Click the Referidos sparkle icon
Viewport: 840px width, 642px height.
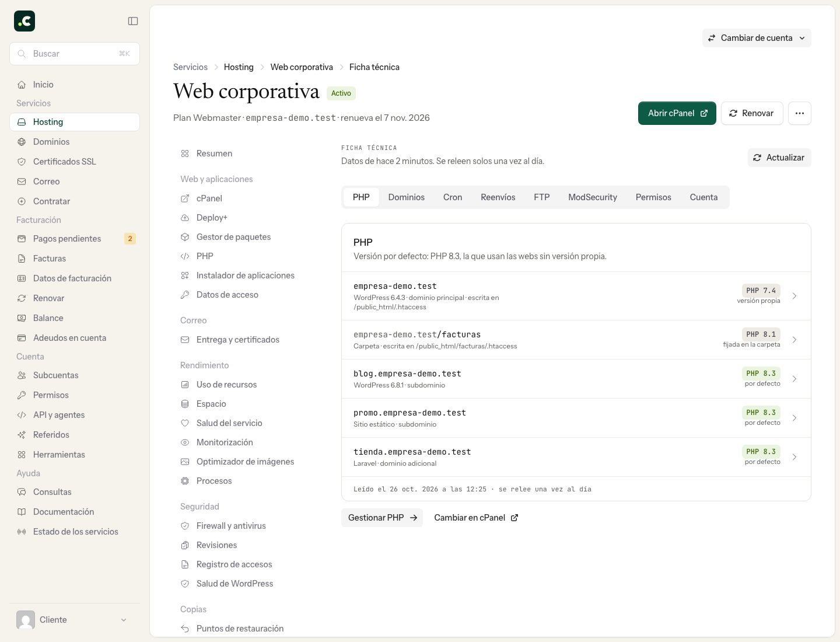click(x=22, y=435)
